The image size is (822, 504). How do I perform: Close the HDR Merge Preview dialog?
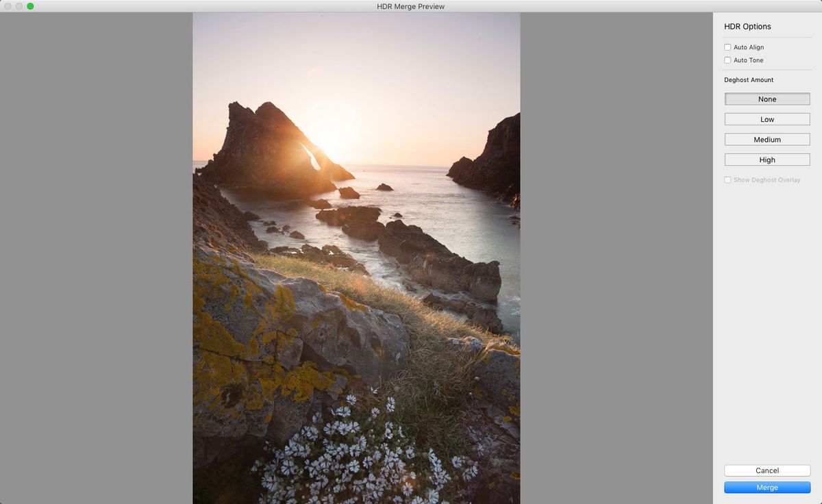pyautogui.click(x=6, y=6)
